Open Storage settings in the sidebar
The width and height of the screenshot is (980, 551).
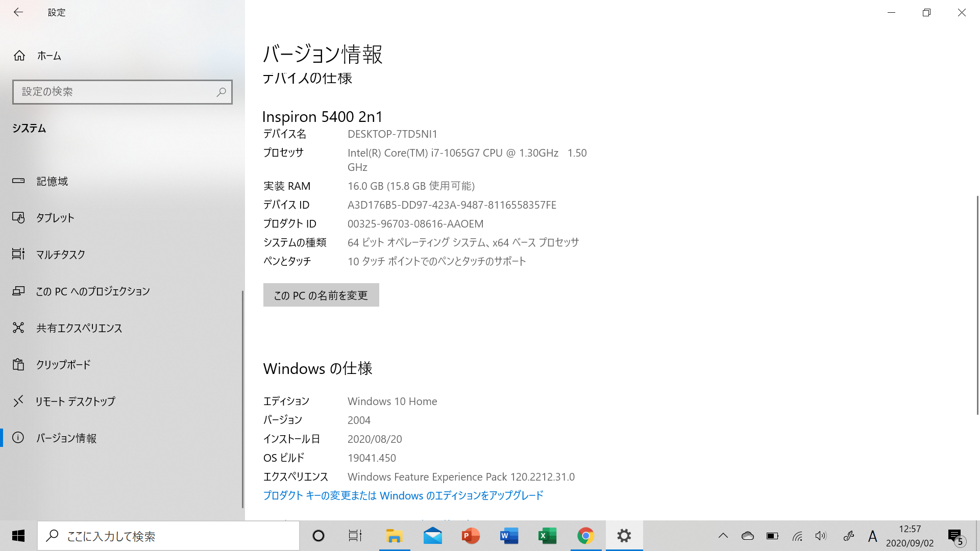(x=52, y=181)
